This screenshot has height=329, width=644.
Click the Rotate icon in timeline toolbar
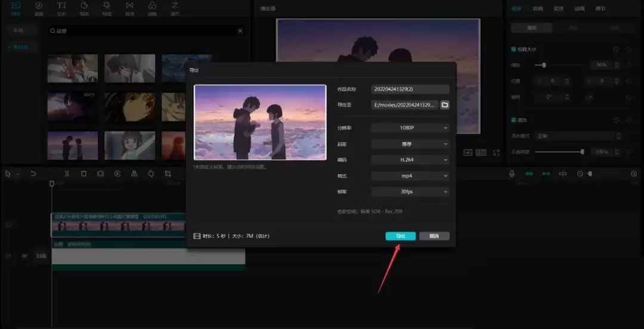pos(151,174)
